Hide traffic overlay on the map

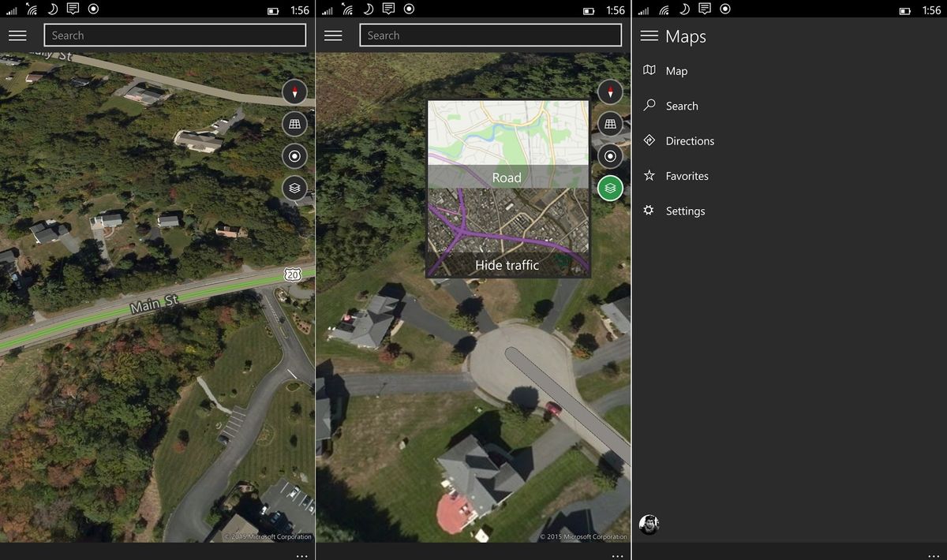pos(507,265)
